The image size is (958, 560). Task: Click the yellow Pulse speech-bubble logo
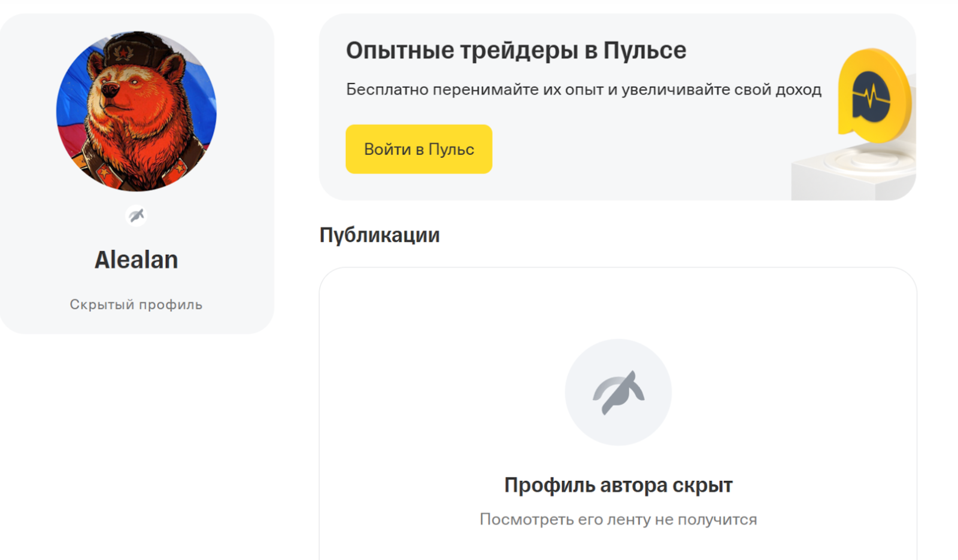(873, 96)
